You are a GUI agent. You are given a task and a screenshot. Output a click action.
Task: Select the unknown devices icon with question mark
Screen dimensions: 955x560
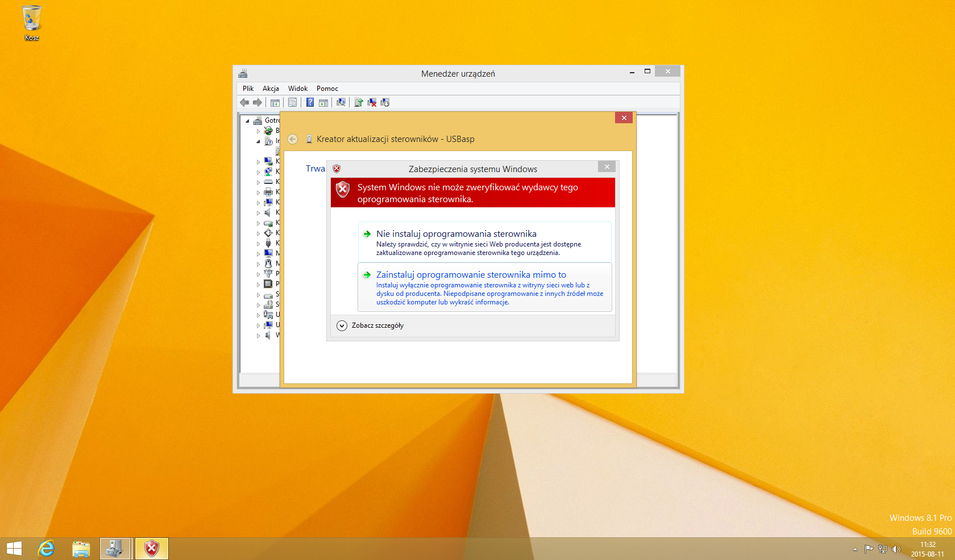tap(268, 141)
